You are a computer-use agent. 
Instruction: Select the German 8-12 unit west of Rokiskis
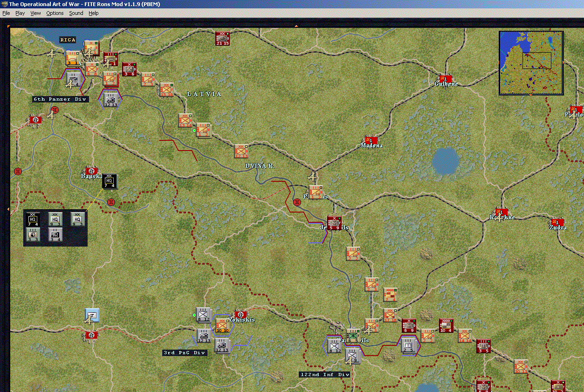click(204, 315)
